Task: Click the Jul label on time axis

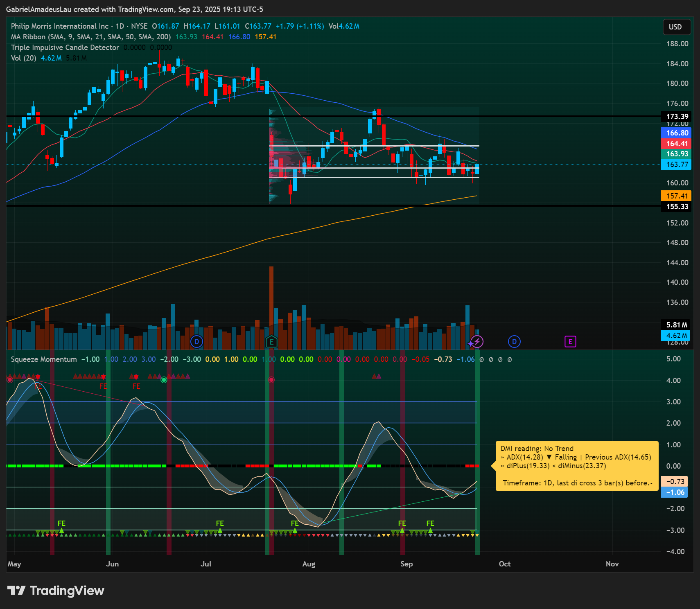Action: 206,564
